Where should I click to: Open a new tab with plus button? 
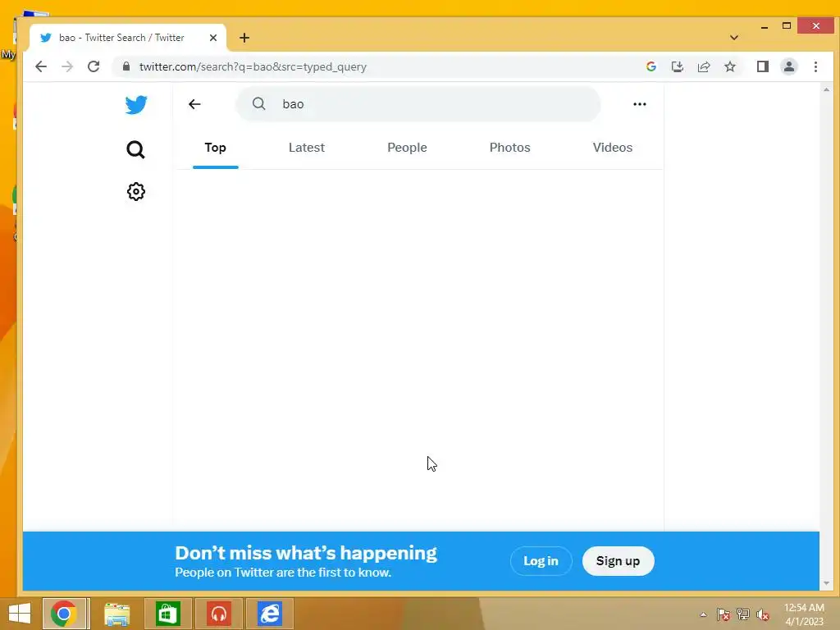(x=244, y=38)
